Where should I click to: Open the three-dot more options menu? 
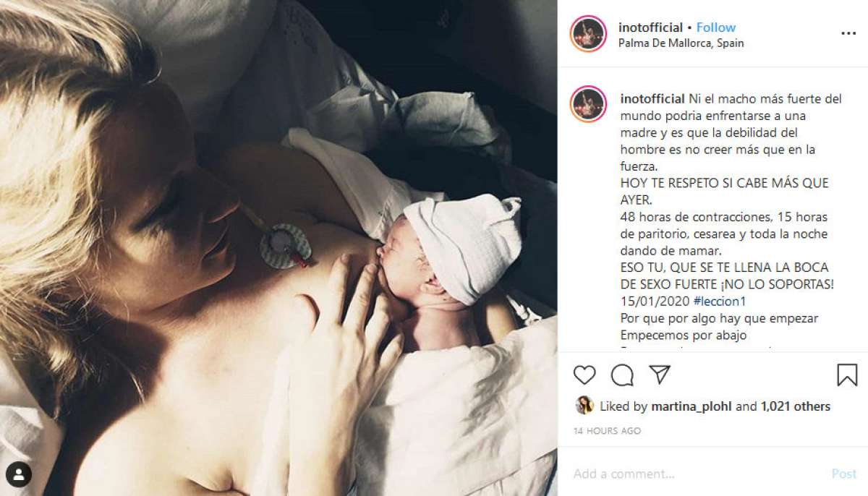tap(848, 34)
